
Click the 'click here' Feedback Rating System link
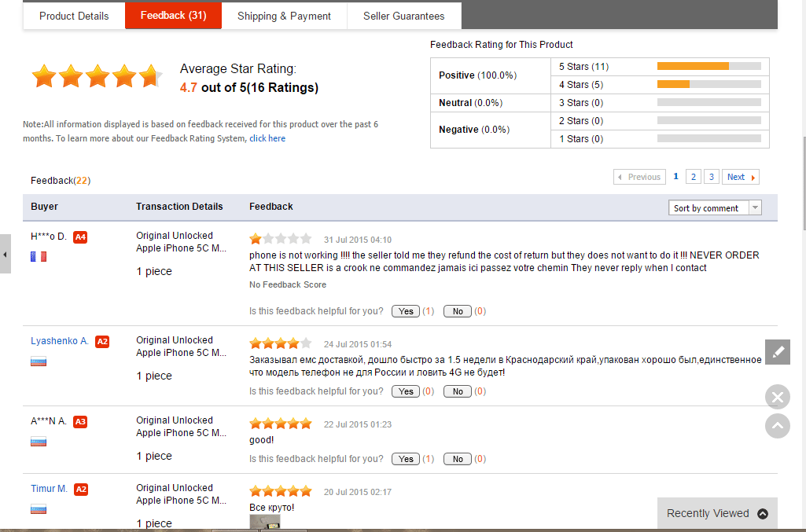click(267, 138)
